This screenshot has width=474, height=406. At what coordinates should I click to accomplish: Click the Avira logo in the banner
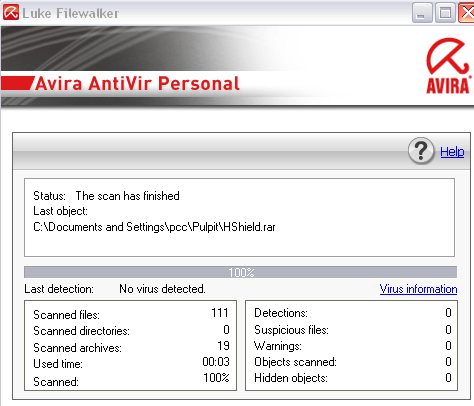[449, 65]
